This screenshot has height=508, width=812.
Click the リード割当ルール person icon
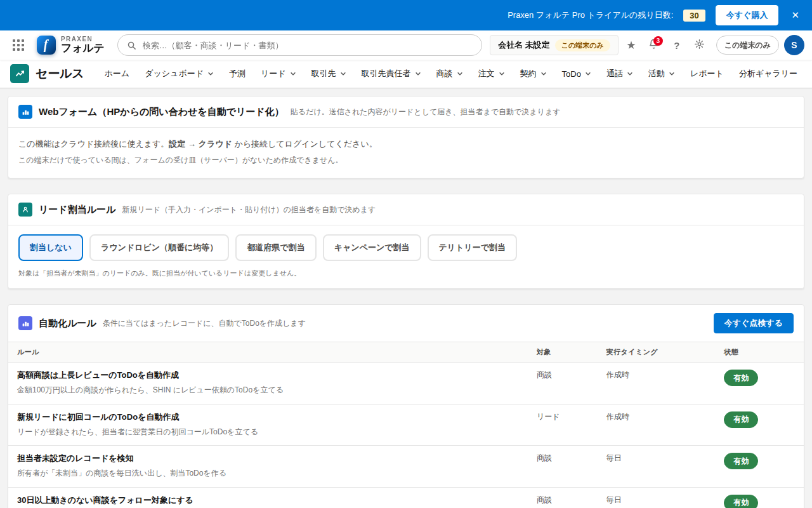25,210
